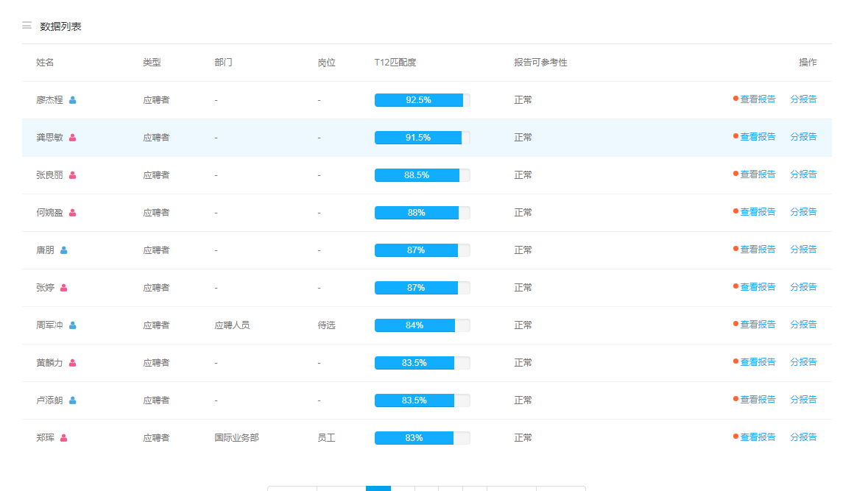The height and width of the screenshot is (491, 868).
Task: Open 查看报告 for 唐朋
Action: click(x=758, y=250)
